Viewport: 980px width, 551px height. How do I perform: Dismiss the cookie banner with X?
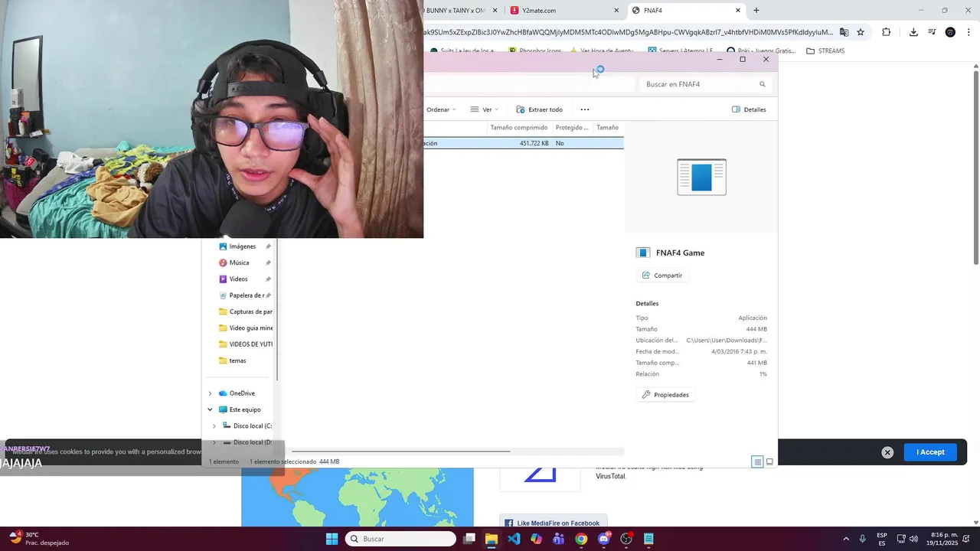point(887,452)
